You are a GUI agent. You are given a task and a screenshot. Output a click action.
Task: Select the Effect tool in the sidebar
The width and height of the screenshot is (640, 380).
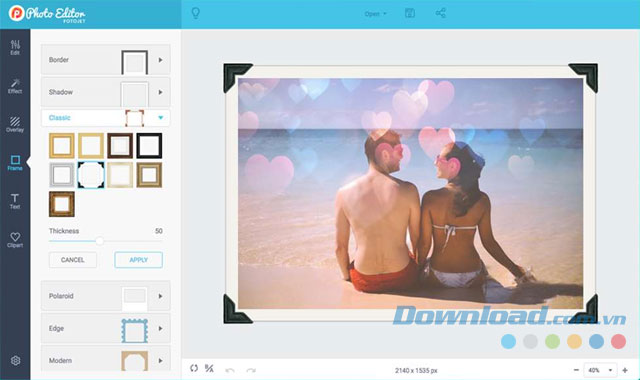15,86
